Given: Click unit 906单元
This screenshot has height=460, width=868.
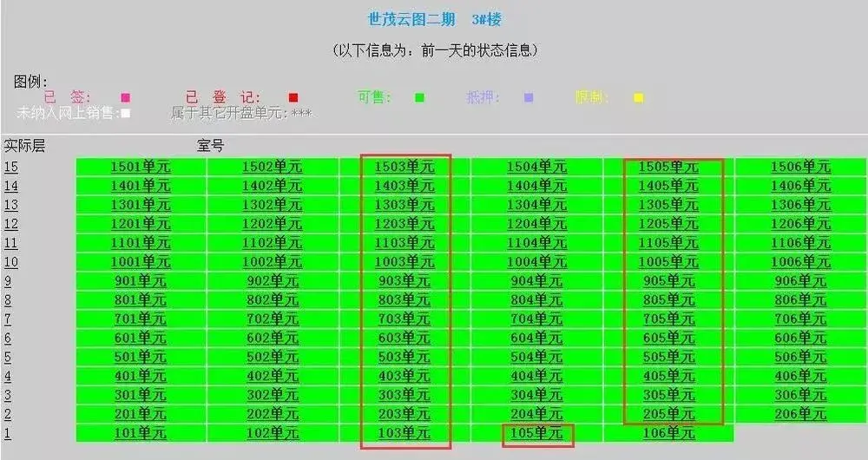Looking at the screenshot, I should 801,281.
